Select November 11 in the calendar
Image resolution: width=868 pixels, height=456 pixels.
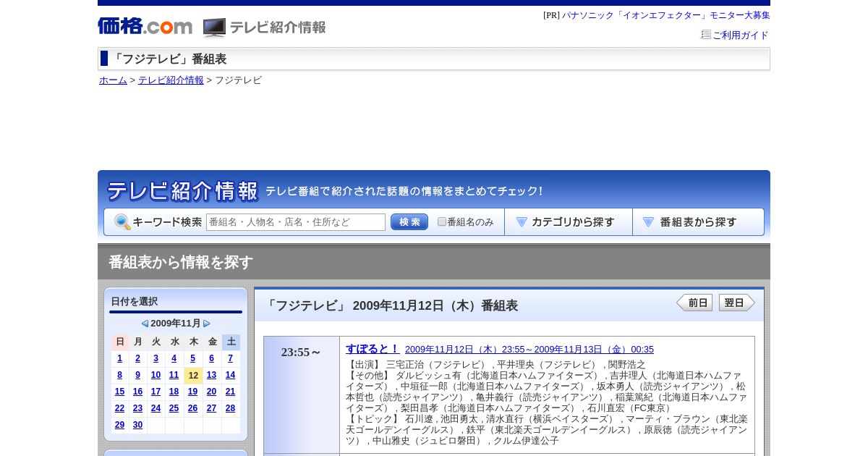tap(174, 375)
